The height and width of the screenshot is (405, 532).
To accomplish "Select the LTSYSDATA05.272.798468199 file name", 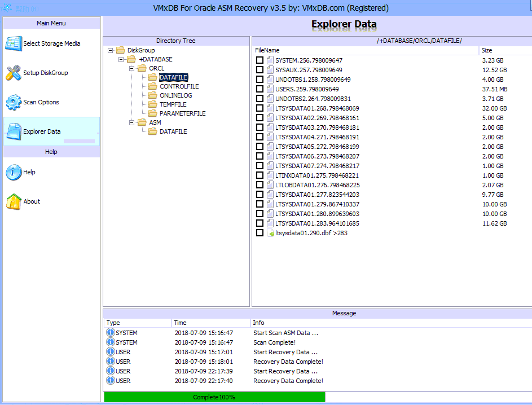I will [x=317, y=147].
